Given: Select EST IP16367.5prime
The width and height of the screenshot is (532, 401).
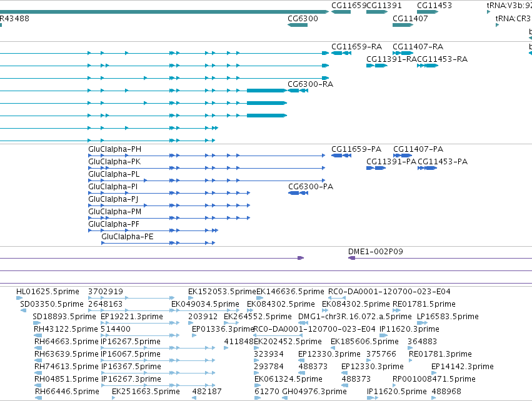Looking at the screenshot, I should (131, 367).
